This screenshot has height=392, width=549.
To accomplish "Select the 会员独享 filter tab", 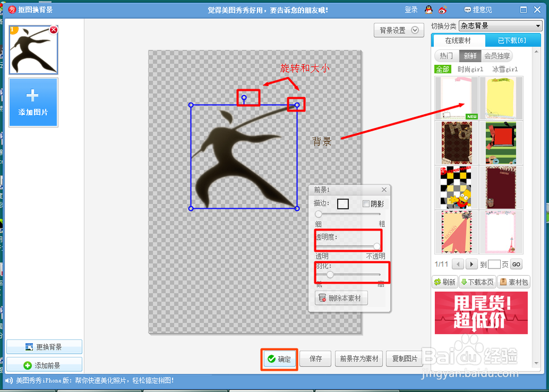I will coord(497,55).
